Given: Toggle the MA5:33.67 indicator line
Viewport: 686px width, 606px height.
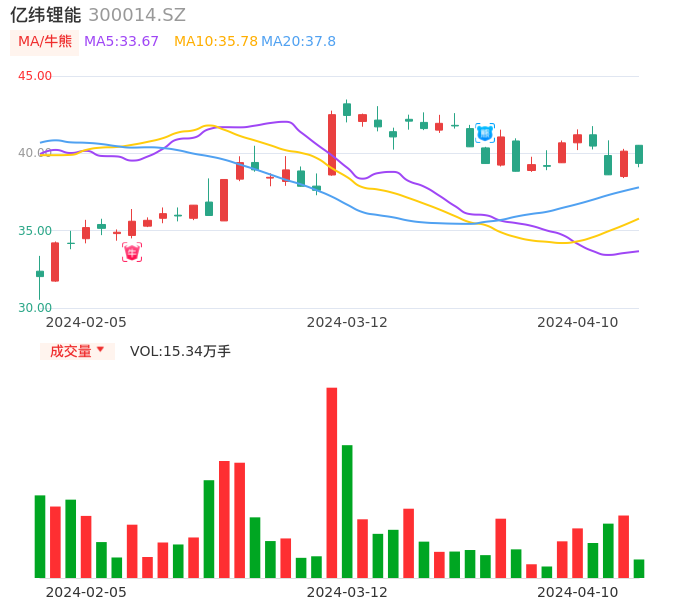Looking at the screenshot, I should [x=121, y=41].
